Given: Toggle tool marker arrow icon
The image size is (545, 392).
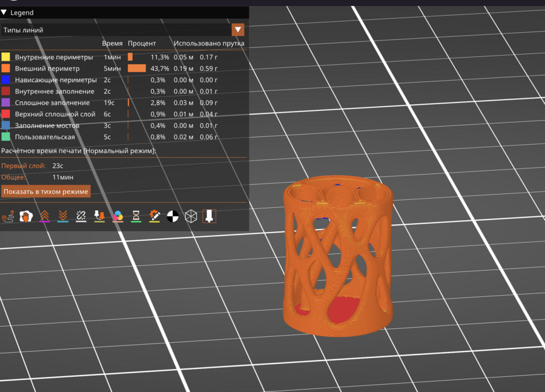Looking at the screenshot, I should [210, 216].
